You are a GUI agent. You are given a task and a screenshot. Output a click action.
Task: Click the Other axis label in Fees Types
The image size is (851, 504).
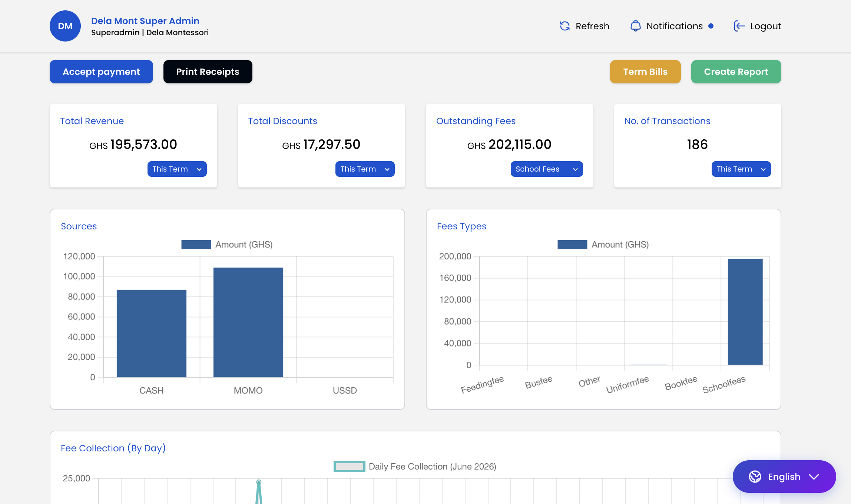coord(589,382)
